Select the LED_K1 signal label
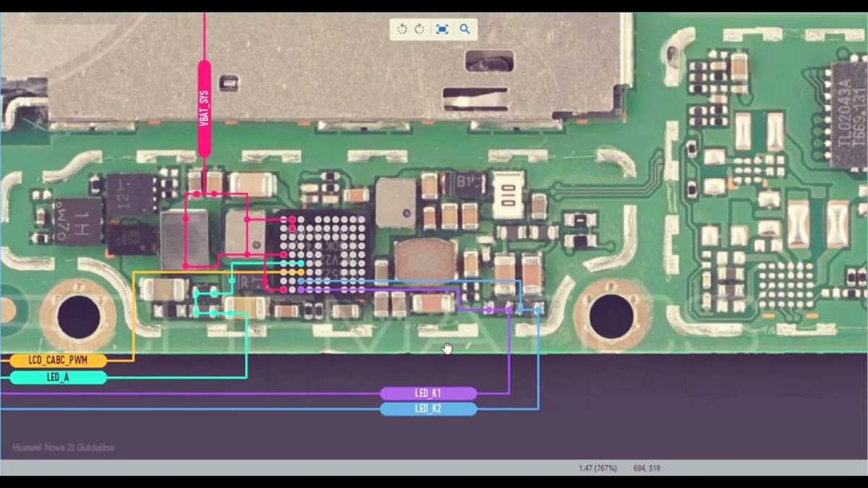 pyautogui.click(x=428, y=394)
